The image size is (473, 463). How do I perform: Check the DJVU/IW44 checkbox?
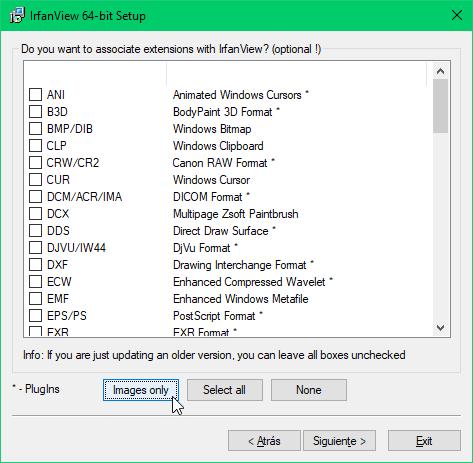(35, 247)
